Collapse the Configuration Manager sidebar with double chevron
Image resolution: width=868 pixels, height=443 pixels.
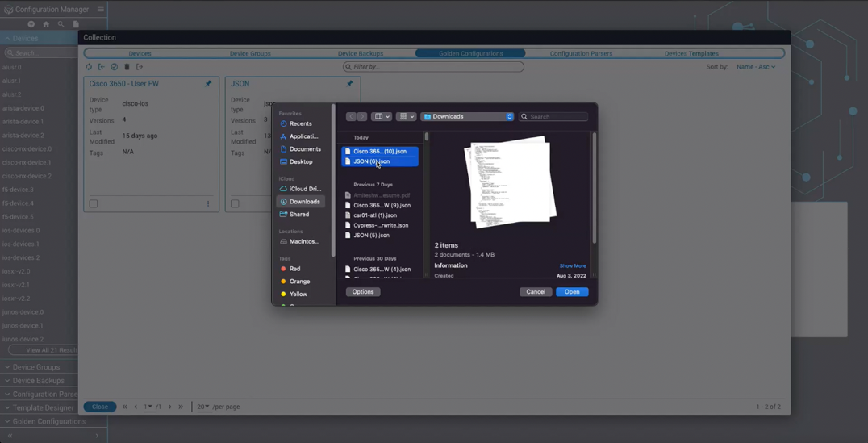[10, 436]
